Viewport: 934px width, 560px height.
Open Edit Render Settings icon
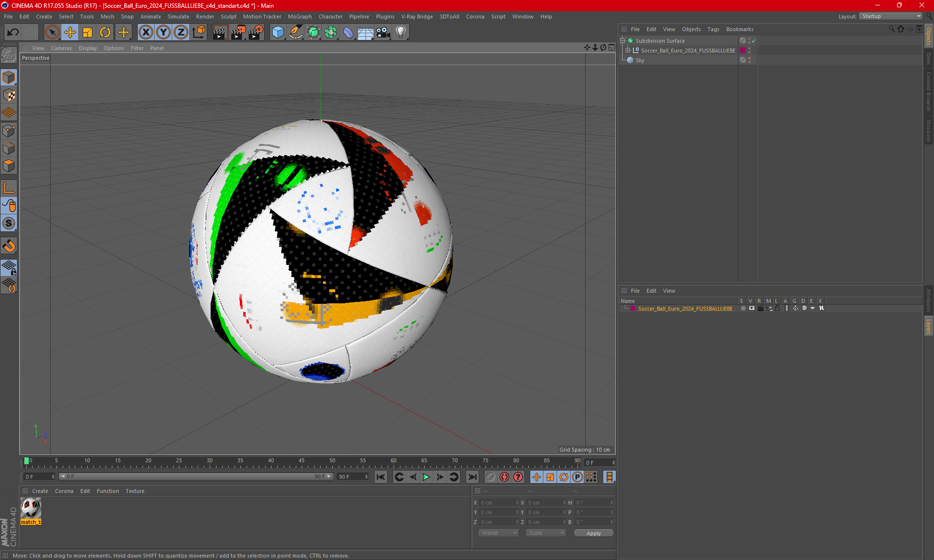click(255, 33)
